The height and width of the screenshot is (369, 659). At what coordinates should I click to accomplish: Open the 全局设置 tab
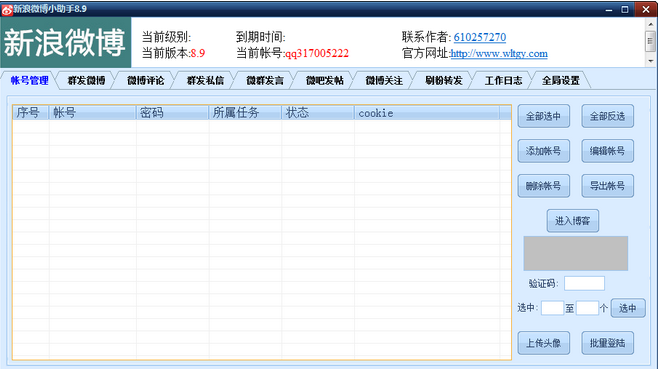561,80
